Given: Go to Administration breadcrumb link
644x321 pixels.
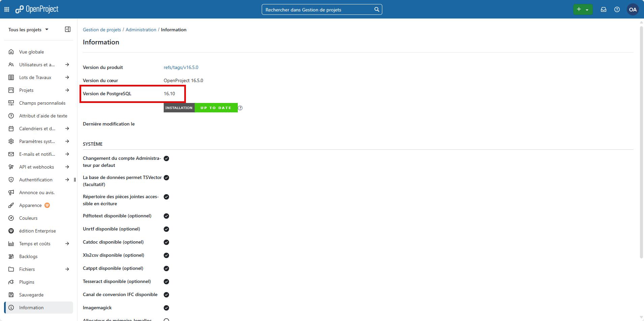Looking at the screenshot, I should [141, 30].
